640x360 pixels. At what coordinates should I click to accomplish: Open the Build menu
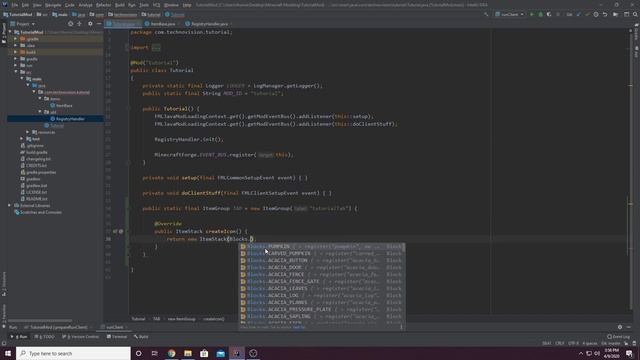click(120, 5)
